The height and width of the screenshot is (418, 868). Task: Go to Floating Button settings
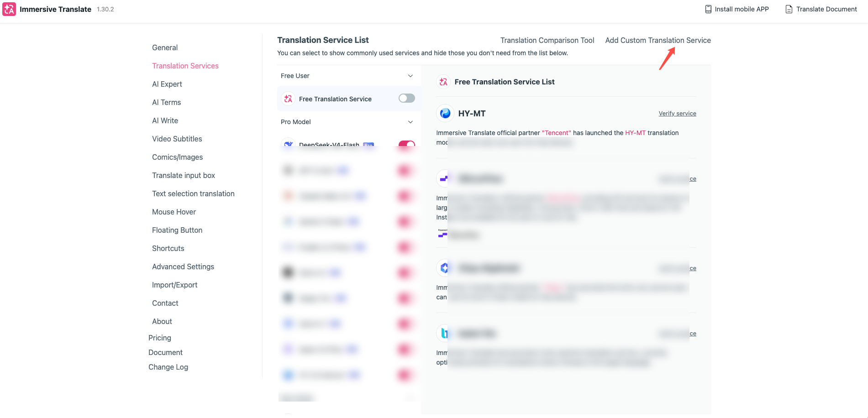click(177, 230)
